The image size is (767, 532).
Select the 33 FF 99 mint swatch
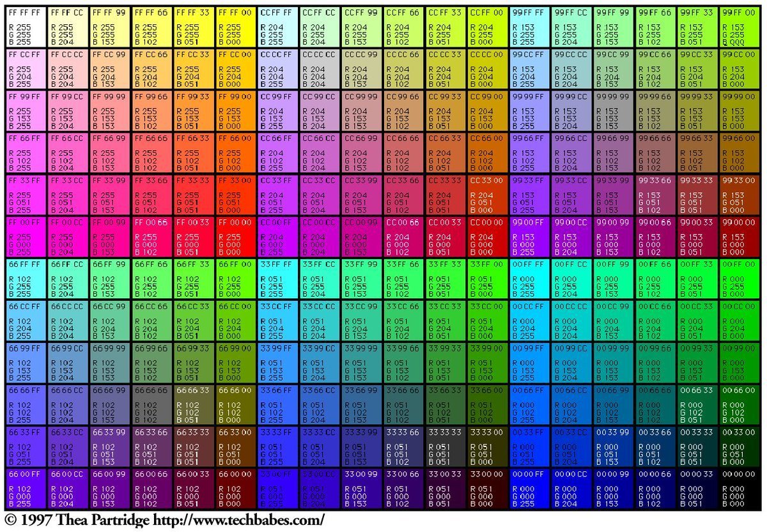(x=361, y=278)
